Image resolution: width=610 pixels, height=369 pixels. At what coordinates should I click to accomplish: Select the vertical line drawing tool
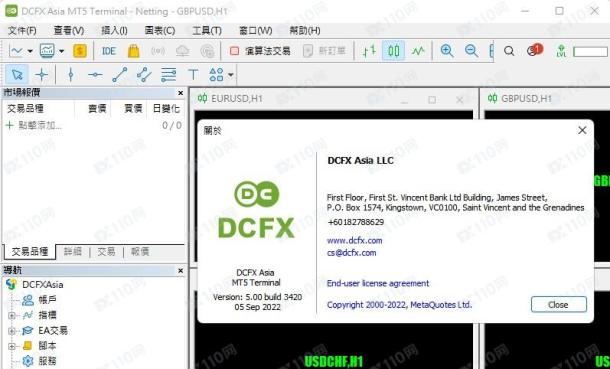tap(70, 74)
